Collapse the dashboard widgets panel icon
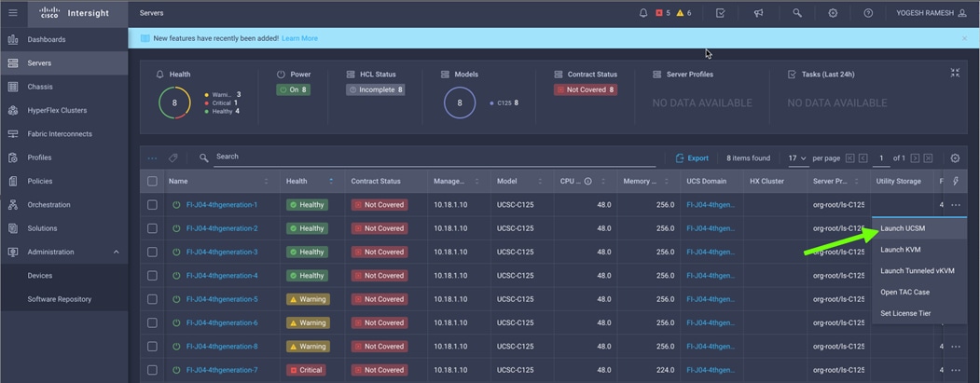The image size is (980, 383). [955, 73]
